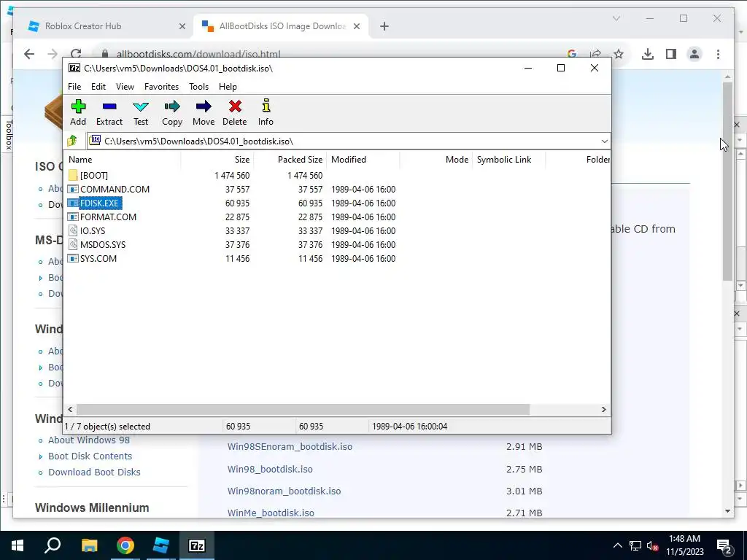Open the Edit menu
This screenshot has height=560, width=747.
pos(98,87)
